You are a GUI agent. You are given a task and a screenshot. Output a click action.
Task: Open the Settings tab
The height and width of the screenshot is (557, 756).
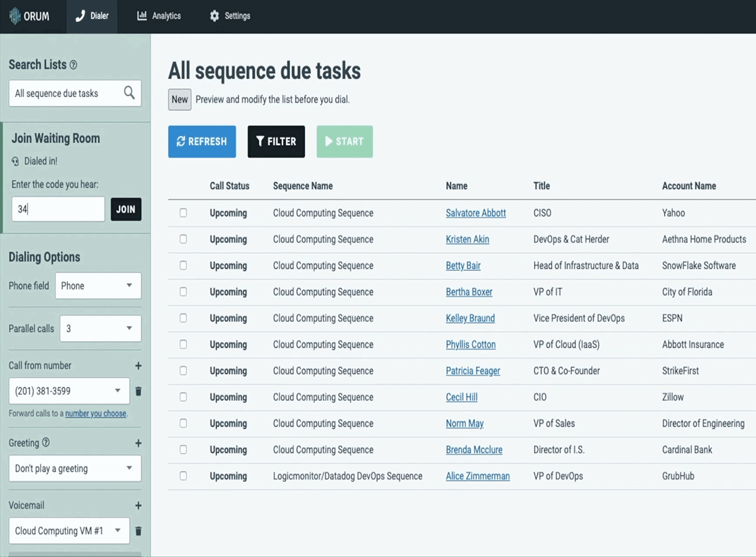click(x=230, y=16)
